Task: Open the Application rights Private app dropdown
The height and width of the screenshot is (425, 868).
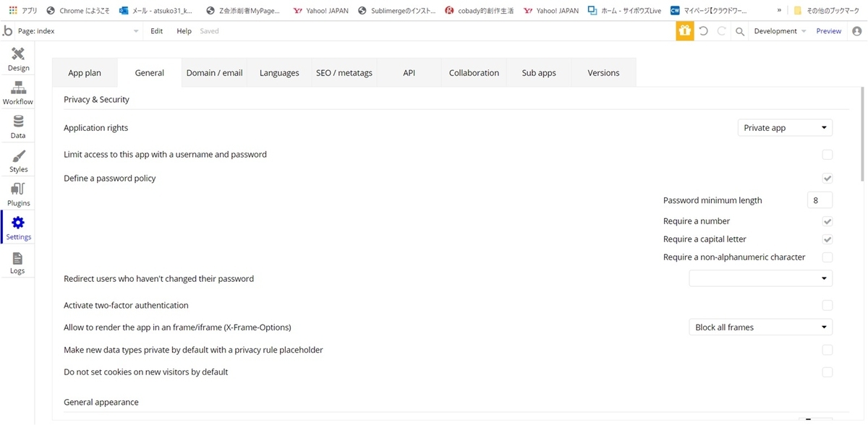Action: (x=785, y=128)
